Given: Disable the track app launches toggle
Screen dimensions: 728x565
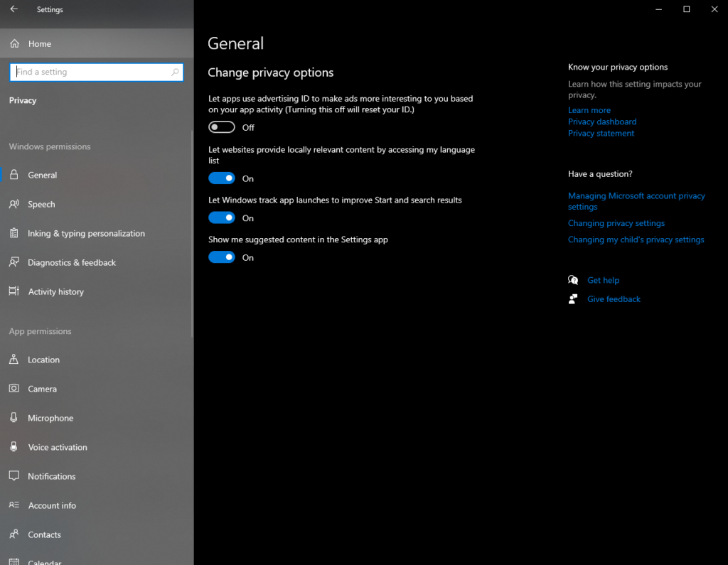Looking at the screenshot, I should (222, 217).
